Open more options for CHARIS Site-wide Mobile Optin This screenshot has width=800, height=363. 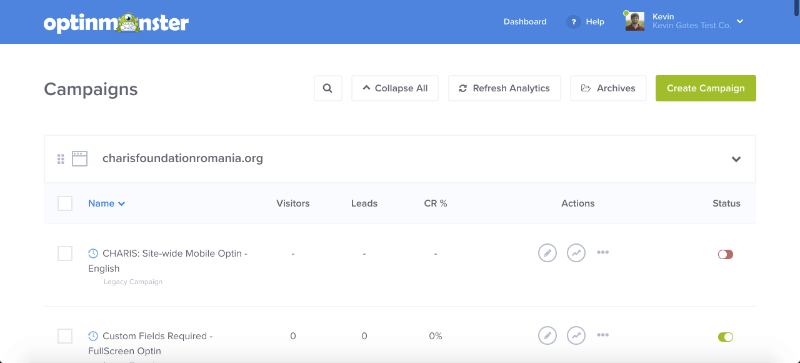click(603, 252)
